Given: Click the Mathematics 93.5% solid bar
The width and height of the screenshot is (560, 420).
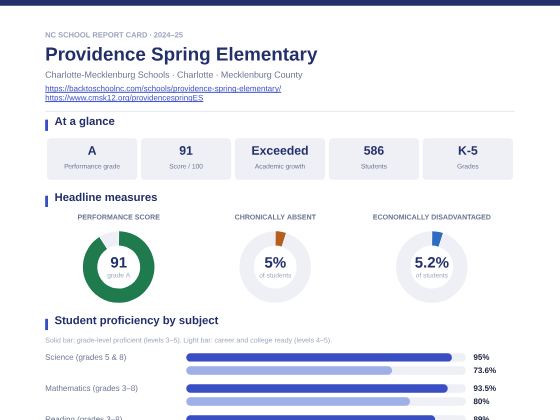Looking at the screenshot, I should [317, 388].
